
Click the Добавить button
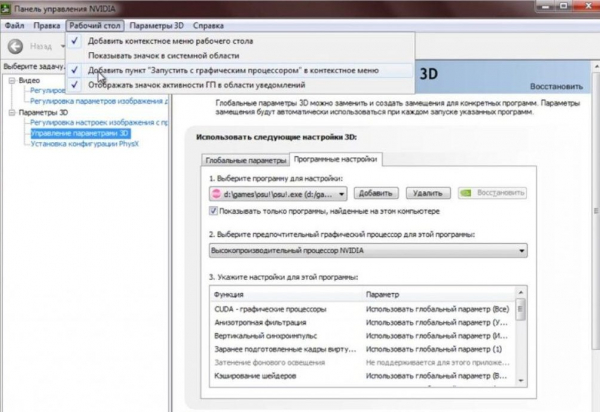point(376,193)
